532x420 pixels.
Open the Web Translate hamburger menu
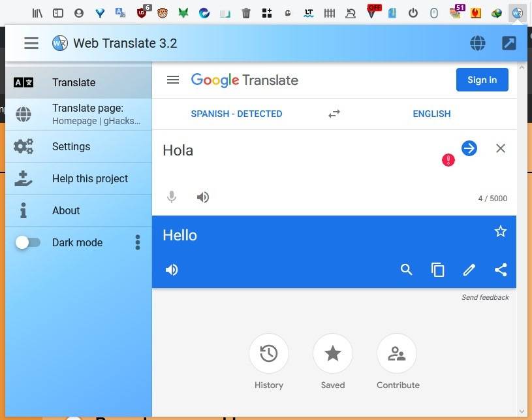[31, 43]
